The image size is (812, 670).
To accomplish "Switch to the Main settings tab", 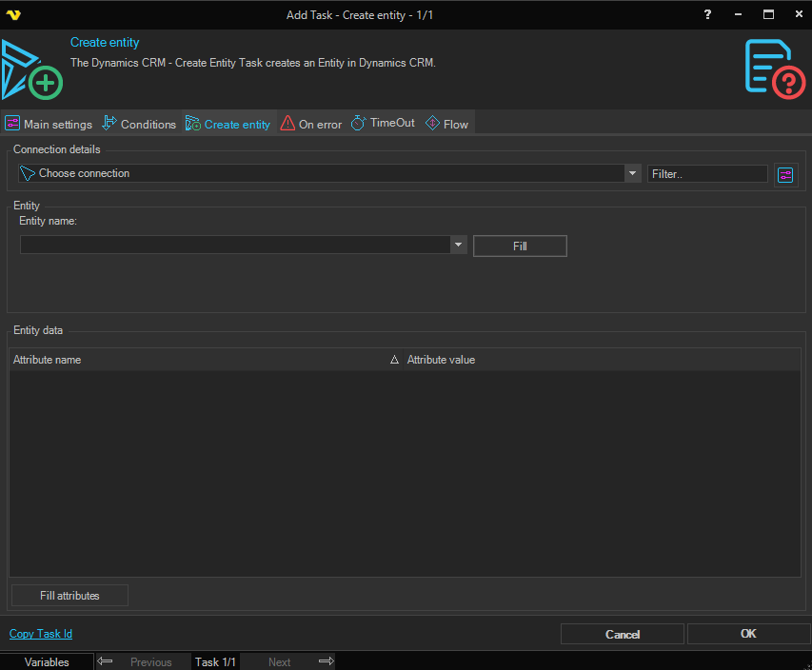I will [x=49, y=124].
